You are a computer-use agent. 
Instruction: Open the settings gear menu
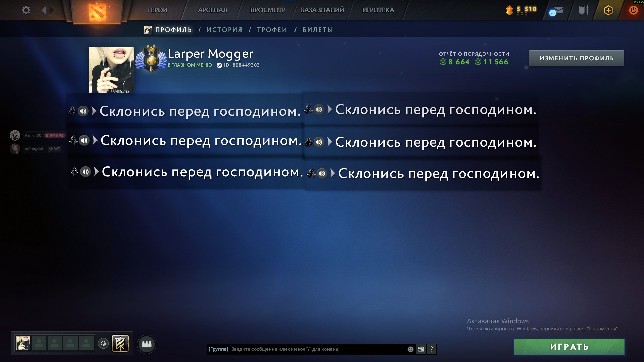tap(26, 10)
